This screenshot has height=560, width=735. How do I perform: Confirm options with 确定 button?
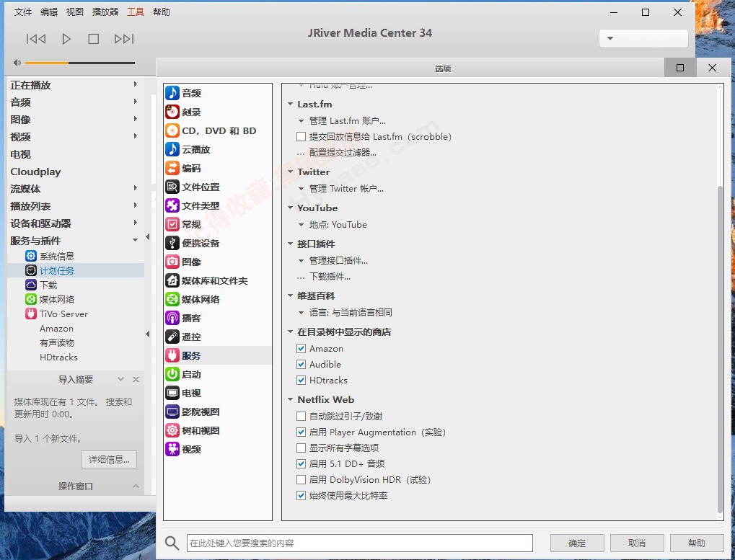[x=576, y=543]
